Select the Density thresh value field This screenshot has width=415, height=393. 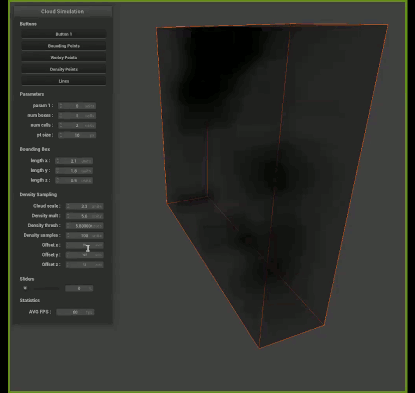pos(85,226)
